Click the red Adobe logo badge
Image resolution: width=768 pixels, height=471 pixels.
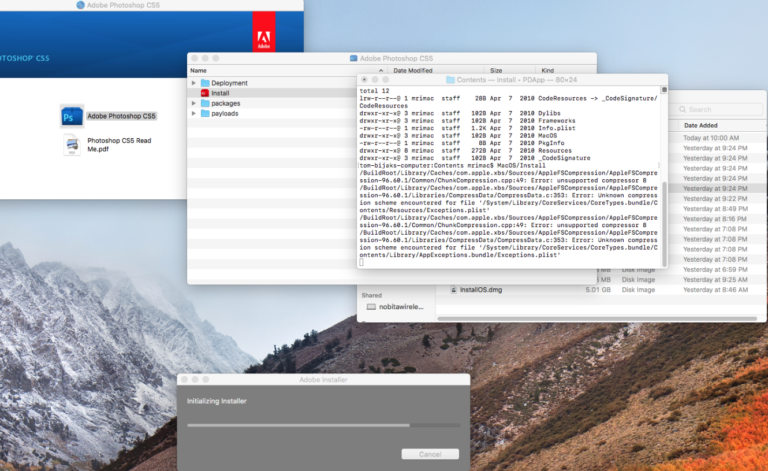coord(264,32)
